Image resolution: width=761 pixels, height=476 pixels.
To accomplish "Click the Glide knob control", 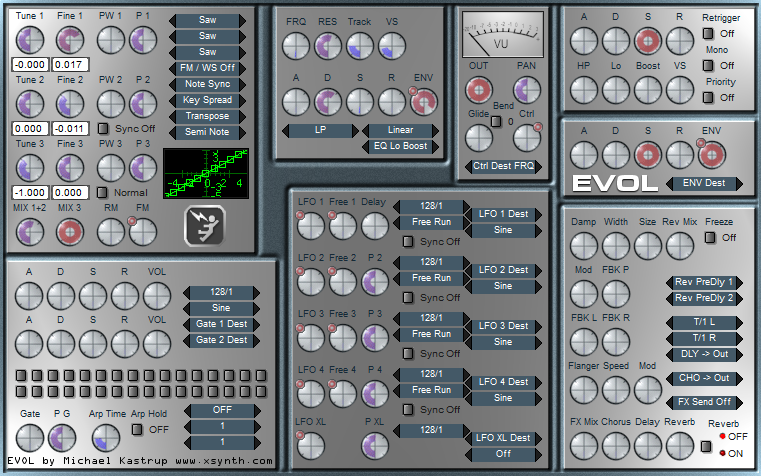I will coord(479,138).
